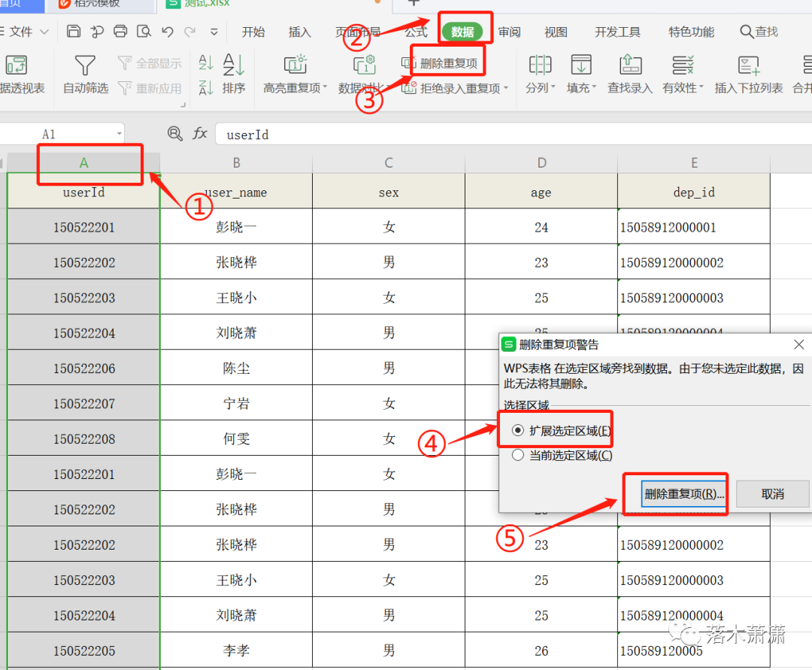Select column A header

pyautogui.click(x=83, y=162)
